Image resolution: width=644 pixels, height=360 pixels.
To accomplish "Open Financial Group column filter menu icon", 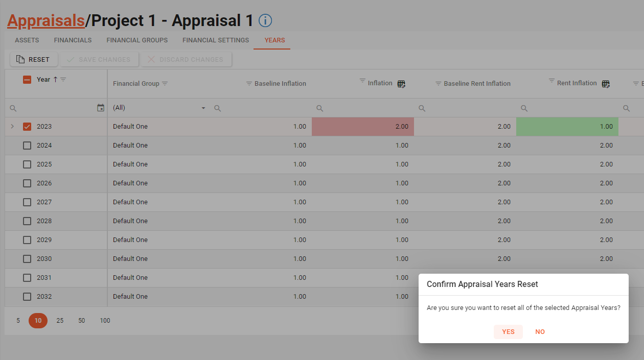I will (x=165, y=84).
